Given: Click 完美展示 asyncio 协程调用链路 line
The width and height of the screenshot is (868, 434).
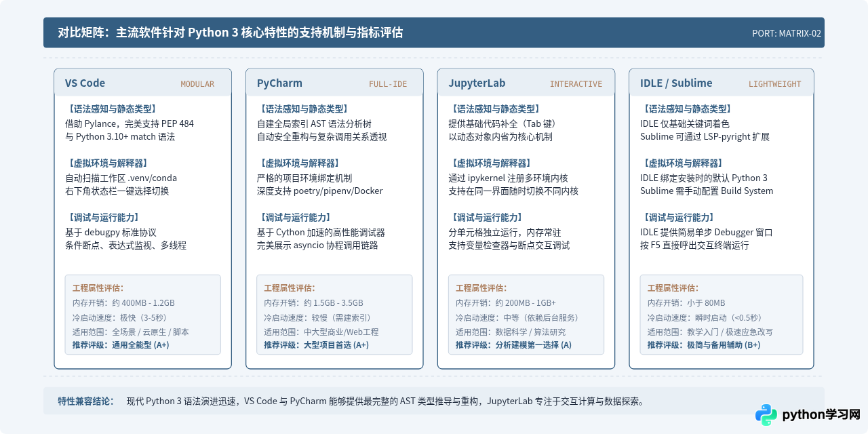Looking at the screenshot, I should (x=317, y=245).
